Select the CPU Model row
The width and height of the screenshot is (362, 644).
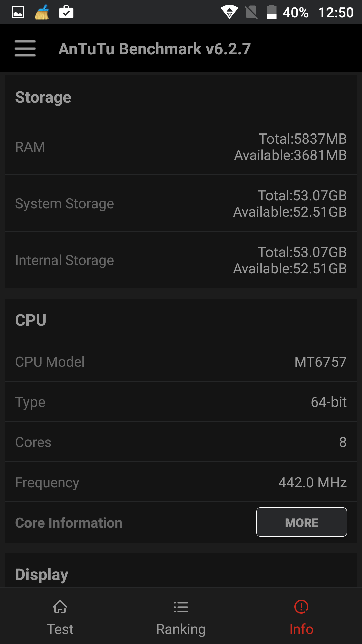[x=181, y=362]
